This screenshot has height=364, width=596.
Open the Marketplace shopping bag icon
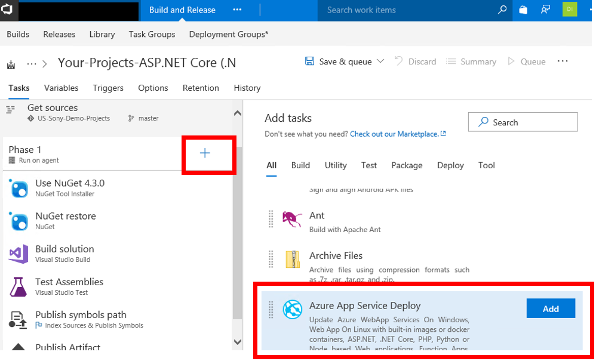[x=523, y=10]
